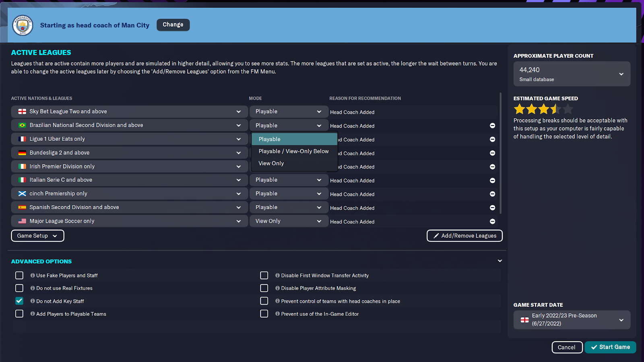644x362 pixels.
Task: Remove the Major League Soccer league
Action: pos(492,221)
